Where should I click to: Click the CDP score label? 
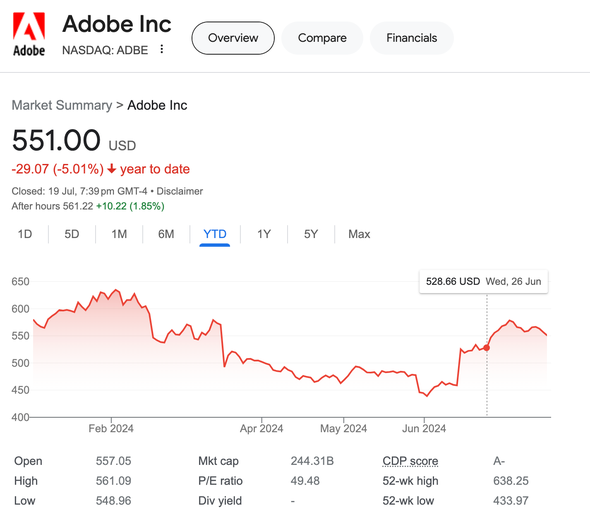point(410,461)
